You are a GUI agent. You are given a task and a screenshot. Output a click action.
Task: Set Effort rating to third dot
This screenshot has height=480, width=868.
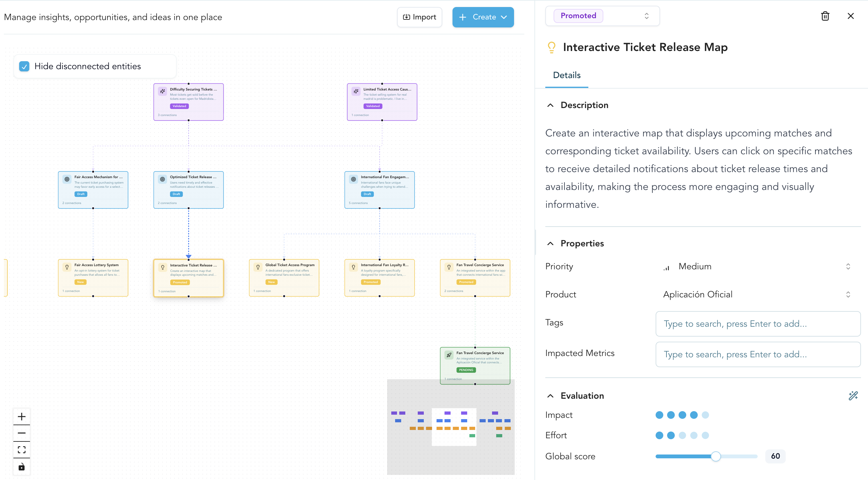682,435
